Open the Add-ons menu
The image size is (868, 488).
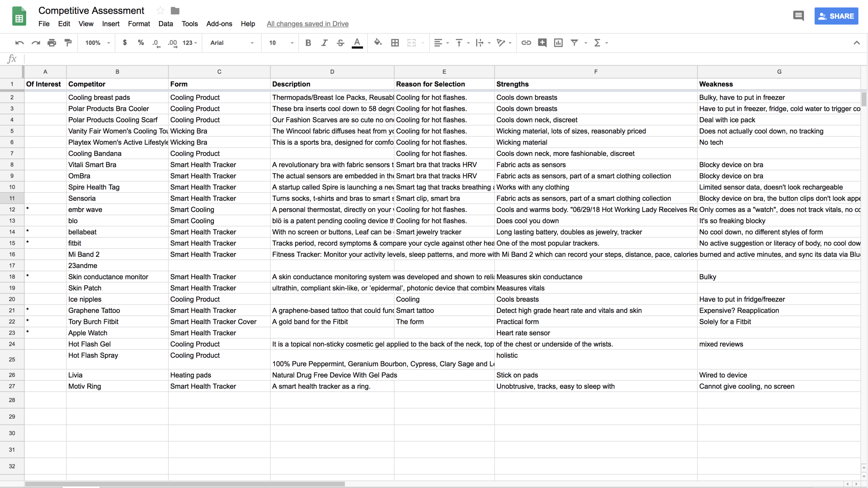(219, 24)
